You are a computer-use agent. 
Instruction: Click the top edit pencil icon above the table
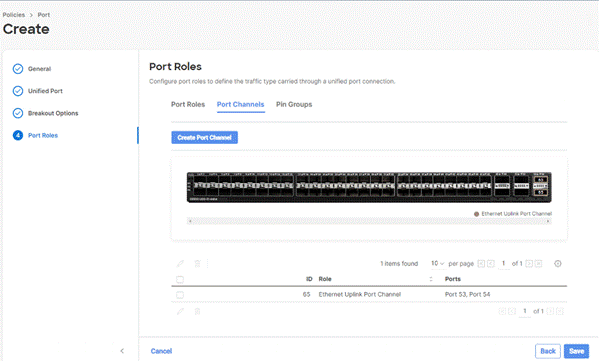tap(180, 264)
